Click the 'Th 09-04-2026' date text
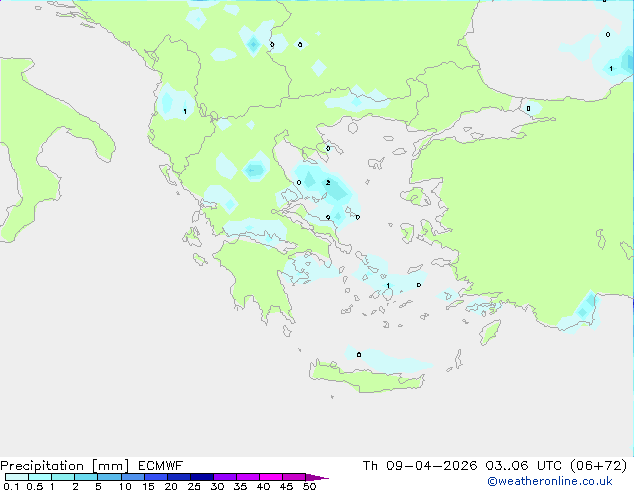This screenshot has height=490, width=634. pos(420,466)
